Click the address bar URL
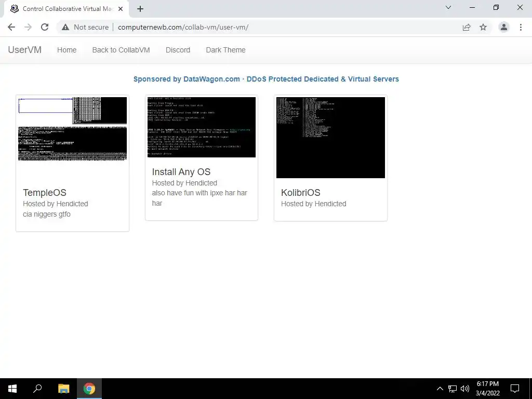532x399 pixels. (x=183, y=27)
